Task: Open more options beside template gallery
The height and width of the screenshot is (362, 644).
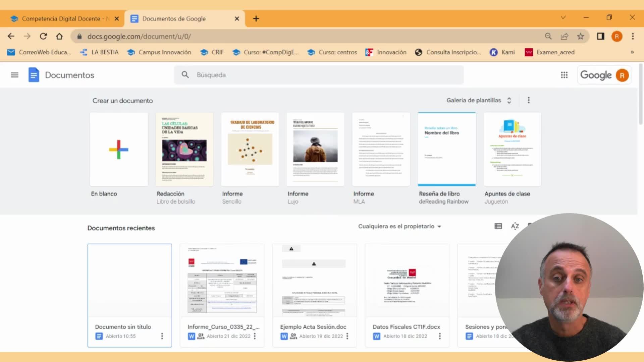Action: 529,100
